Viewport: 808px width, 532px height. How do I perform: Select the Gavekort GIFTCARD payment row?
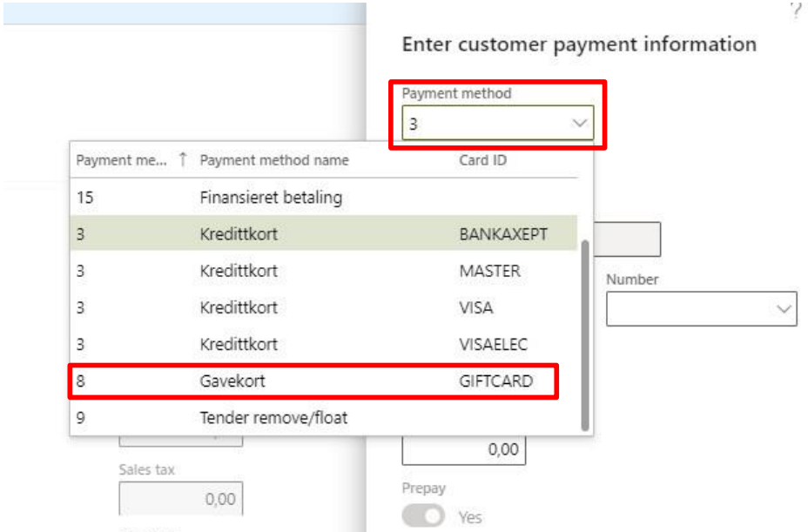[x=313, y=381]
